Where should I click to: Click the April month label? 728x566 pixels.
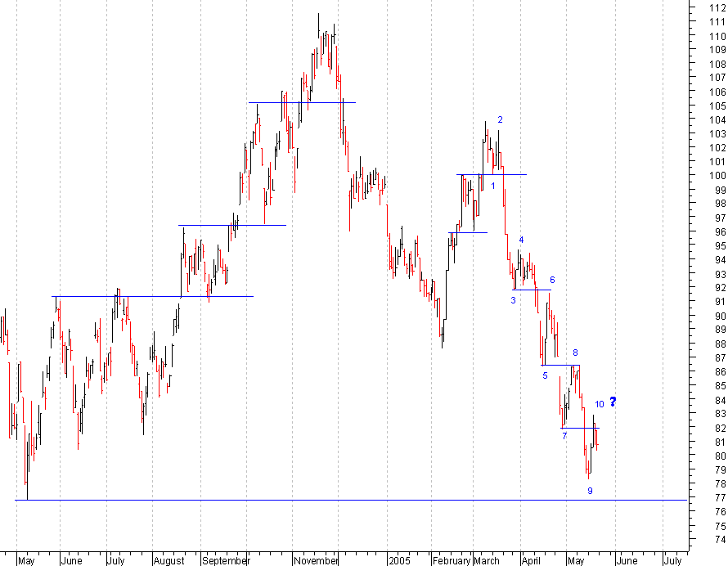pyautogui.click(x=531, y=561)
